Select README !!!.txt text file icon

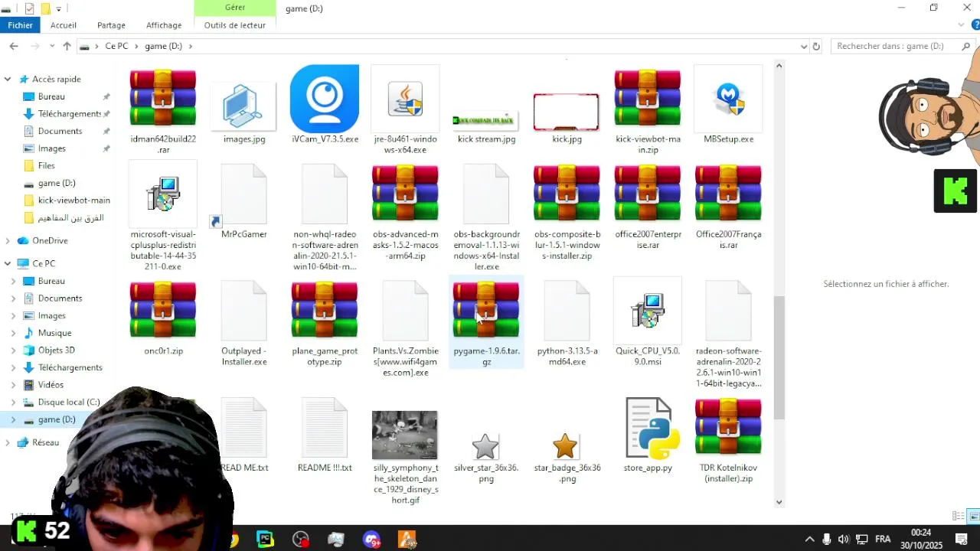(325, 427)
